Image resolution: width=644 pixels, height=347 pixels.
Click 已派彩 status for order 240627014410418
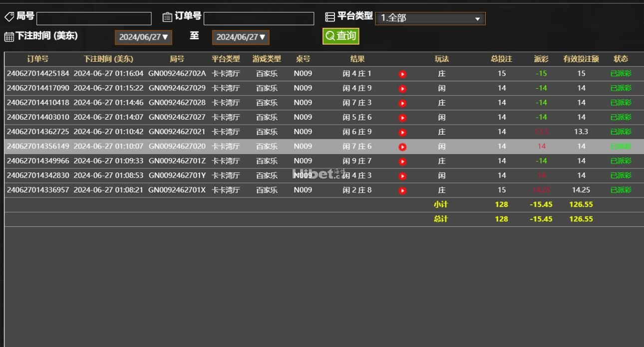[621, 103]
